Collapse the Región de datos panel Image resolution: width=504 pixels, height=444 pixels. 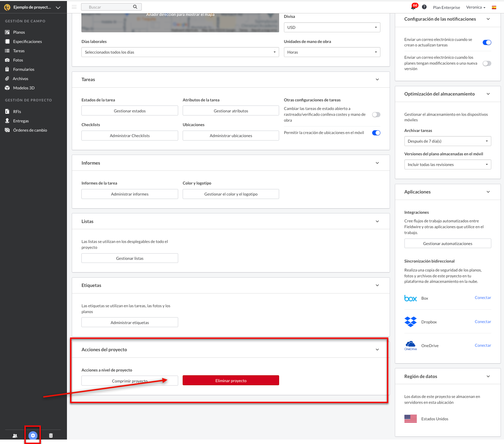[x=488, y=376]
